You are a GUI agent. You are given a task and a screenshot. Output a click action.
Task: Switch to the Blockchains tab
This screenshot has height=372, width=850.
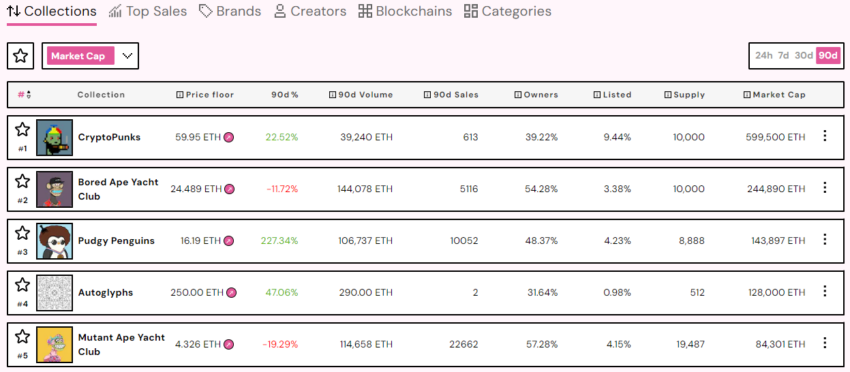405,11
